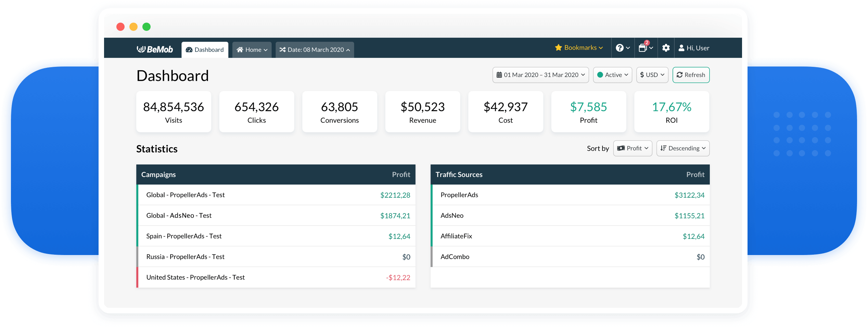Change the Descending sort order dropdown

pos(682,148)
